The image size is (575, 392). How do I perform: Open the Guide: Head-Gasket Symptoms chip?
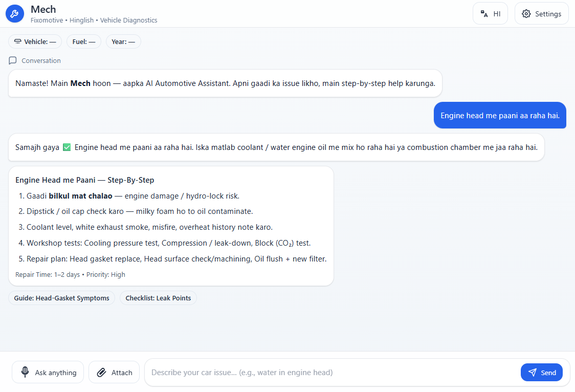(x=61, y=298)
